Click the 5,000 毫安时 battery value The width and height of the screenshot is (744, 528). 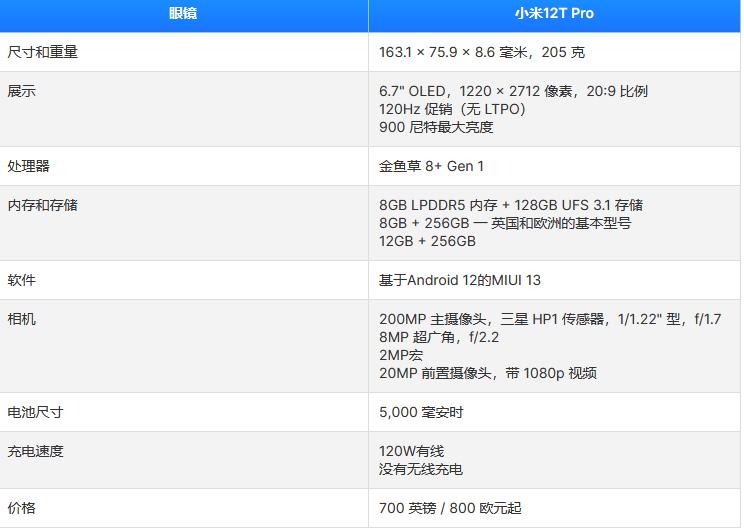[x=421, y=412]
